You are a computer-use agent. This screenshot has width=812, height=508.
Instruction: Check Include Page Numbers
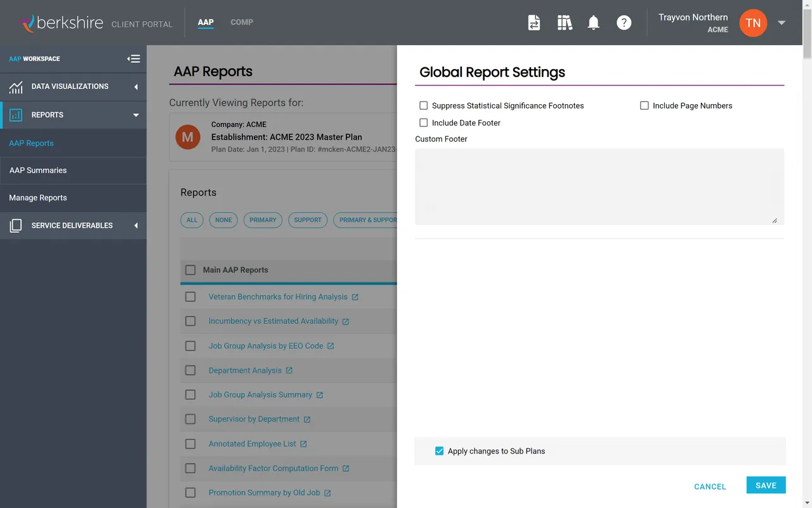tap(644, 105)
